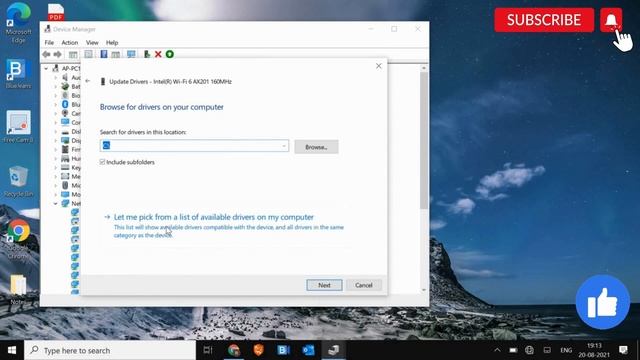640x360 pixels.
Task: Select the Free Cam 8 desktop icon
Action: (18, 127)
